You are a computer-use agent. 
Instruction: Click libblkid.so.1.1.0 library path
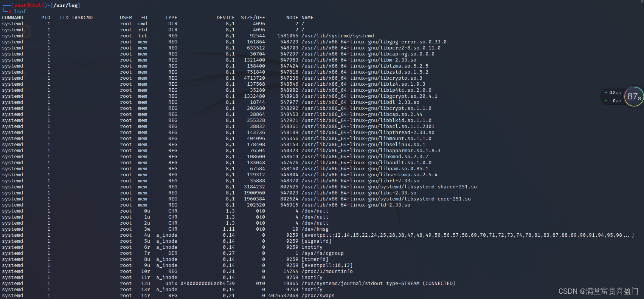point(366,120)
